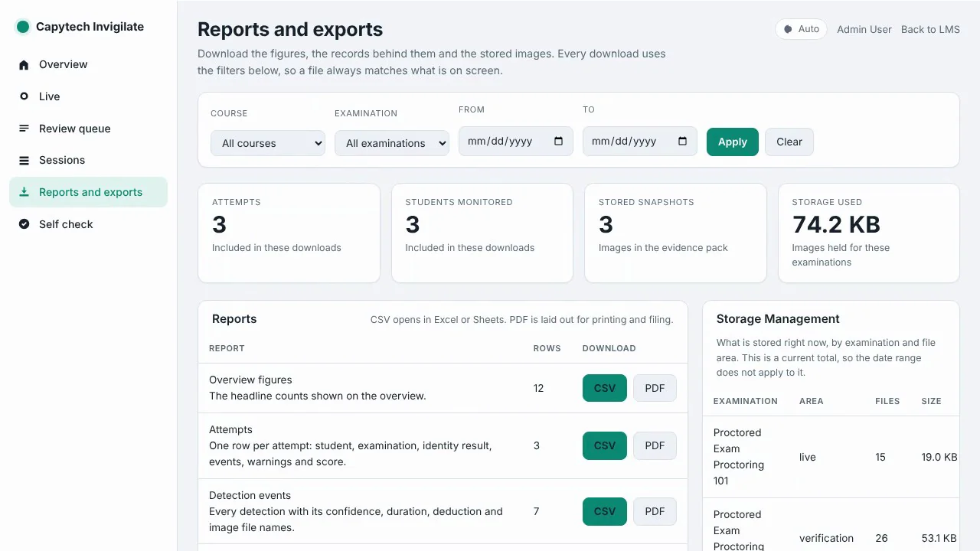This screenshot has height=551, width=980.
Task: Select Reports and exports in the sidebar
Action: (88, 192)
